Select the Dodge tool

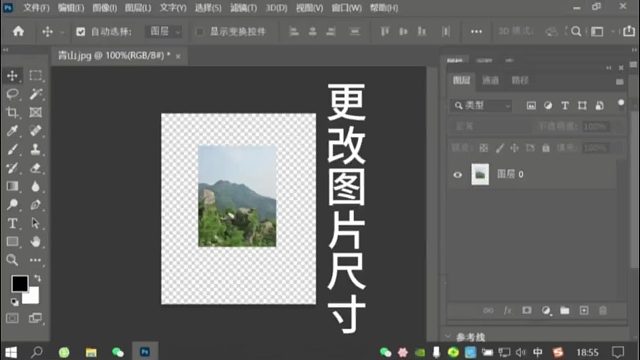pyautogui.click(x=12, y=204)
